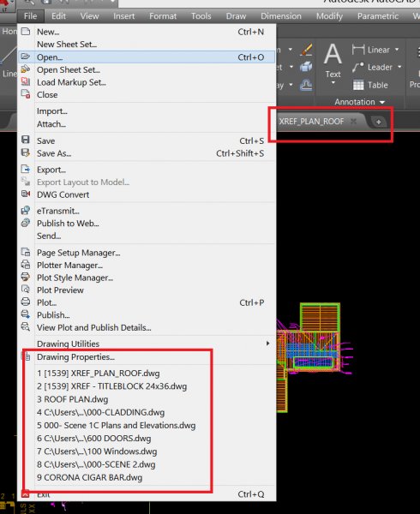420x514 pixels.
Task: Expand the Annotation panel dropdown
Action: click(x=382, y=102)
